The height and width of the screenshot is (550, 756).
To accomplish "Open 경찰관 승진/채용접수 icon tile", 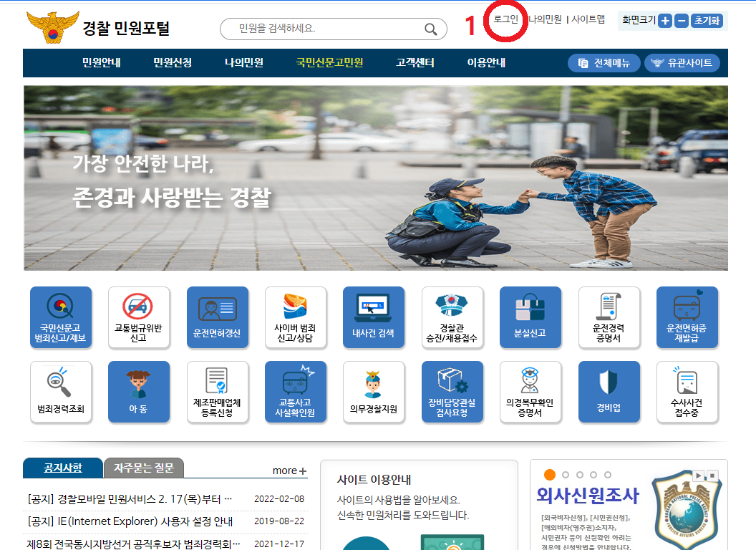I will pos(452,317).
